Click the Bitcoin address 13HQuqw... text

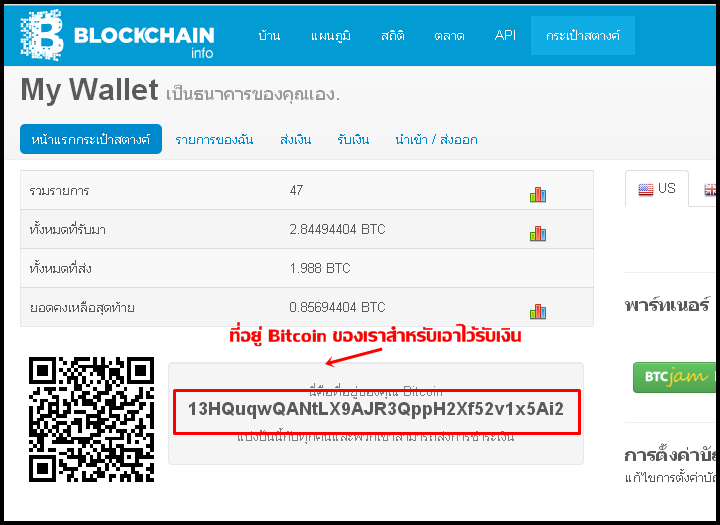[376, 409]
